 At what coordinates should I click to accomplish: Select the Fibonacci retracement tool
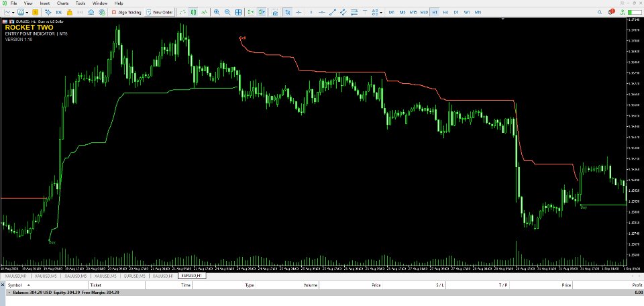tap(354, 12)
